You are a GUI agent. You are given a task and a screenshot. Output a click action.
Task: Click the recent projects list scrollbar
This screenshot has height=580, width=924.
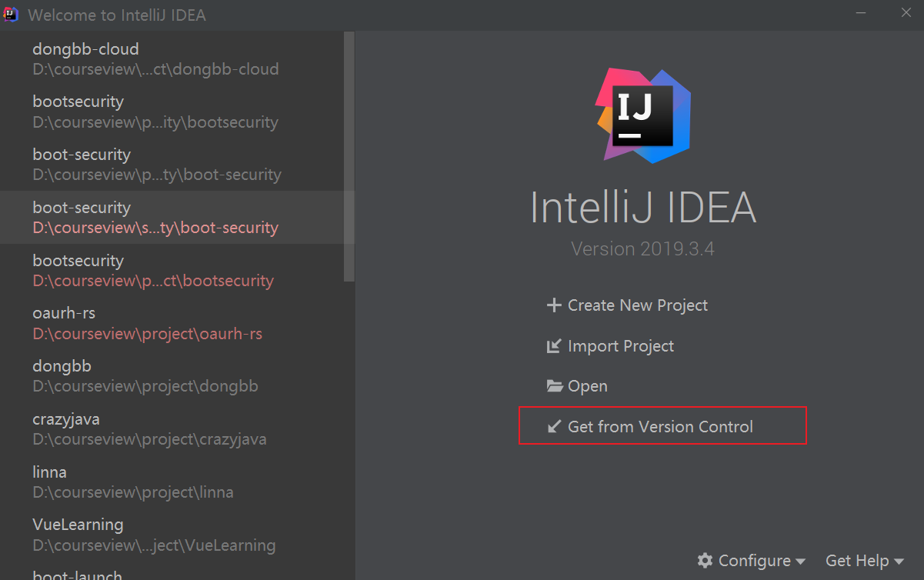[350, 156]
